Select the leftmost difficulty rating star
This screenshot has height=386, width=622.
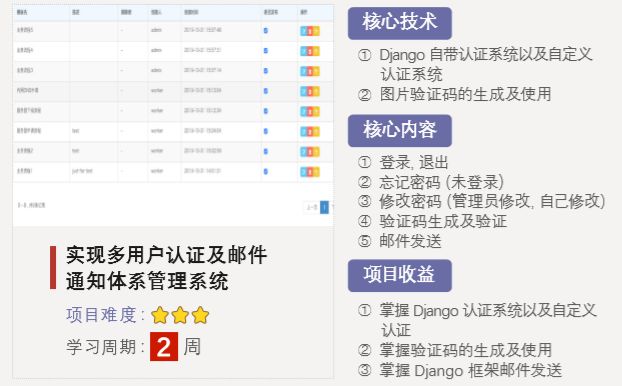coord(160,315)
